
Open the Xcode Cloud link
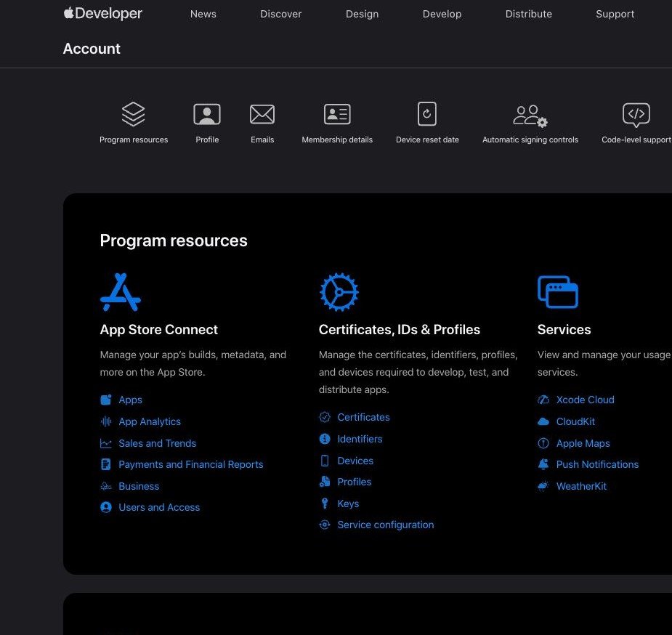click(x=585, y=400)
